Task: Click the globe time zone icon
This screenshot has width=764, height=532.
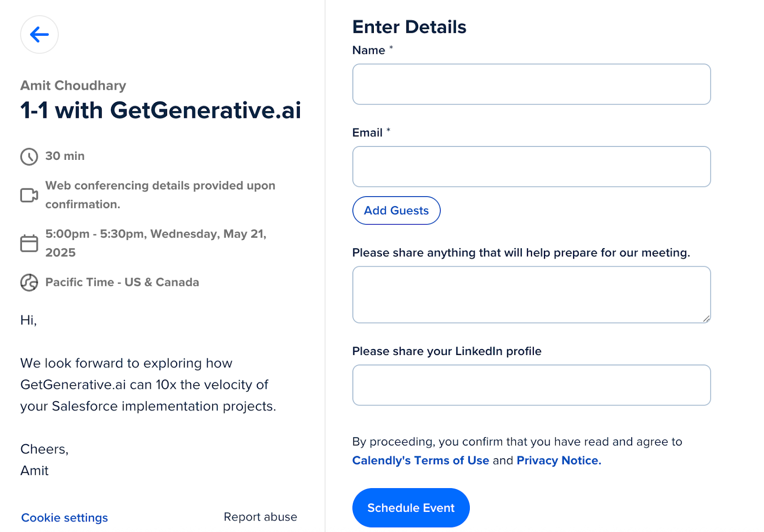Action: coord(29,282)
